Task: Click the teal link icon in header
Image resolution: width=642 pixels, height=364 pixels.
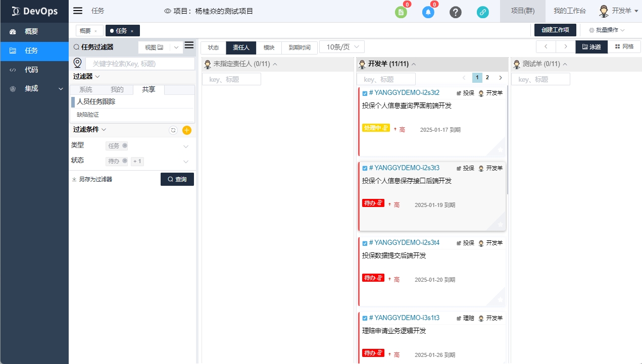Action: [482, 12]
